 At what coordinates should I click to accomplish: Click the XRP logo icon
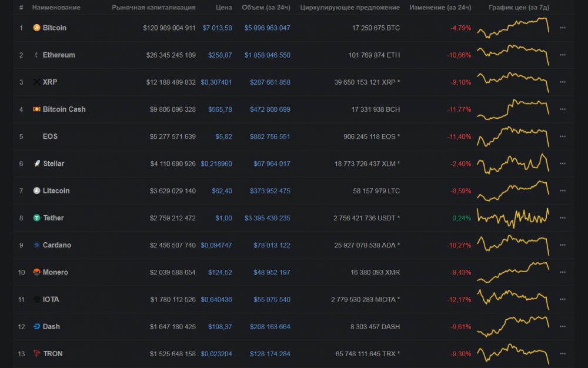[x=36, y=82]
